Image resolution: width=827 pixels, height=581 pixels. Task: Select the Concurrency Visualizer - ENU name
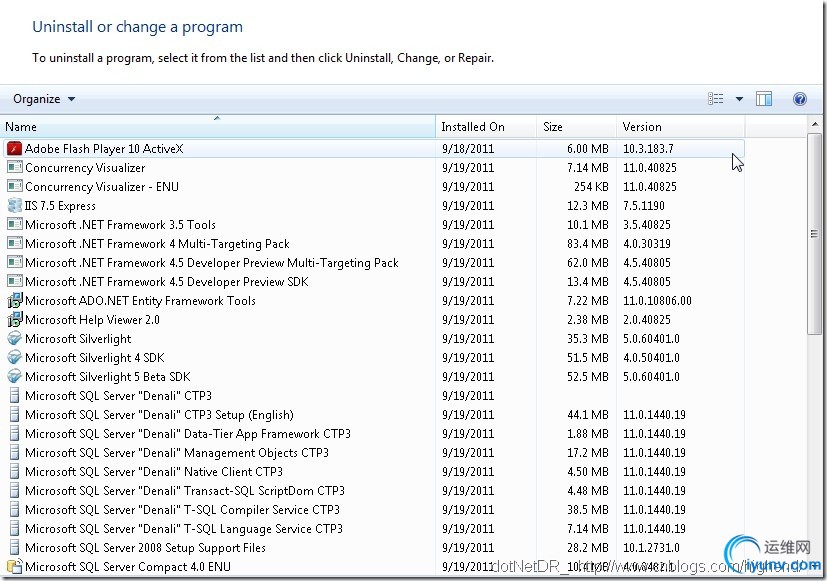point(102,187)
